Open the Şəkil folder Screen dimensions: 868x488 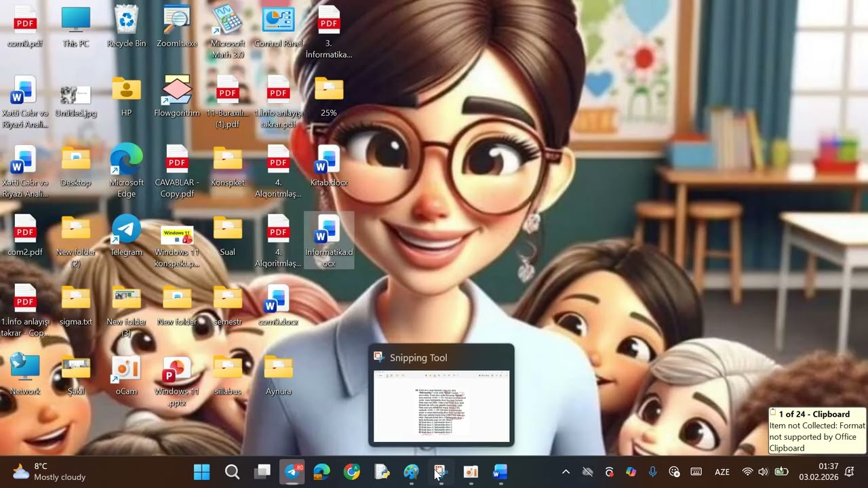(x=76, y=375)
